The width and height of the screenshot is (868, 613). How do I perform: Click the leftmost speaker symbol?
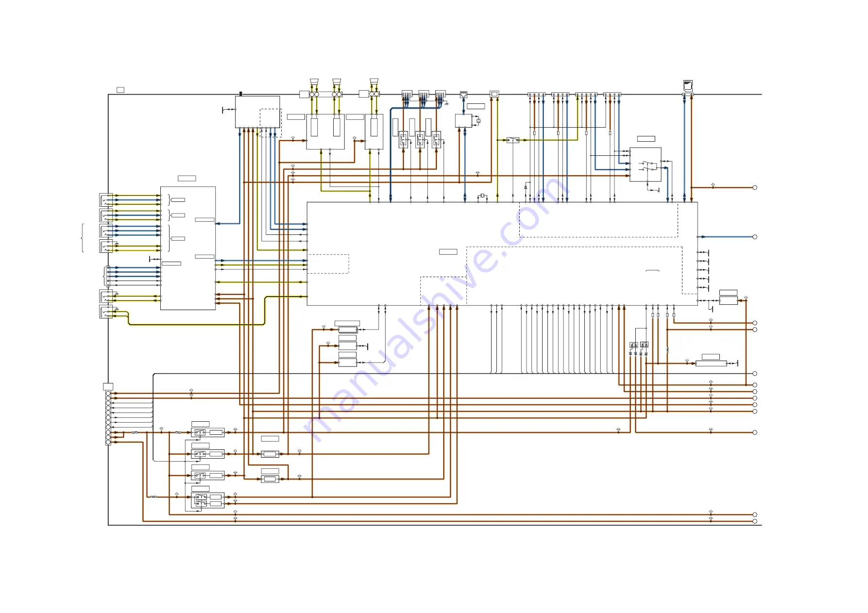tap(314, 82)
